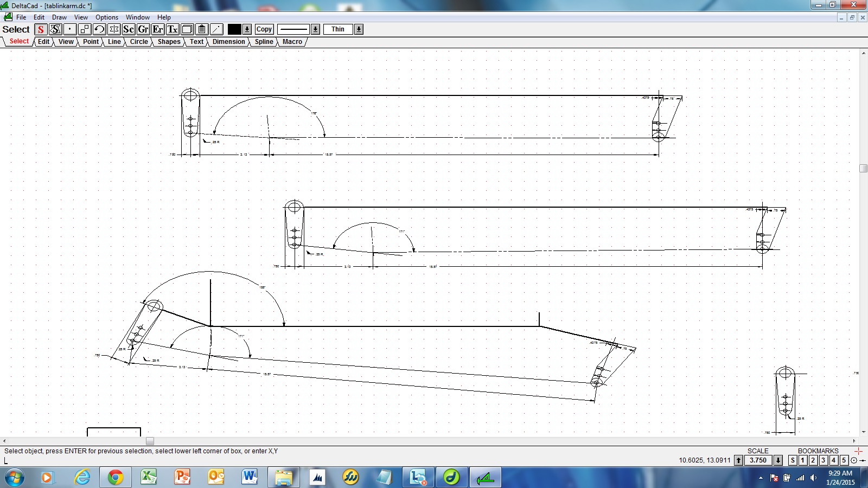Click the red S select tool icon
The width and height of the screenshot is (868, 488).
pyautogui.click(x=41, y=29)
